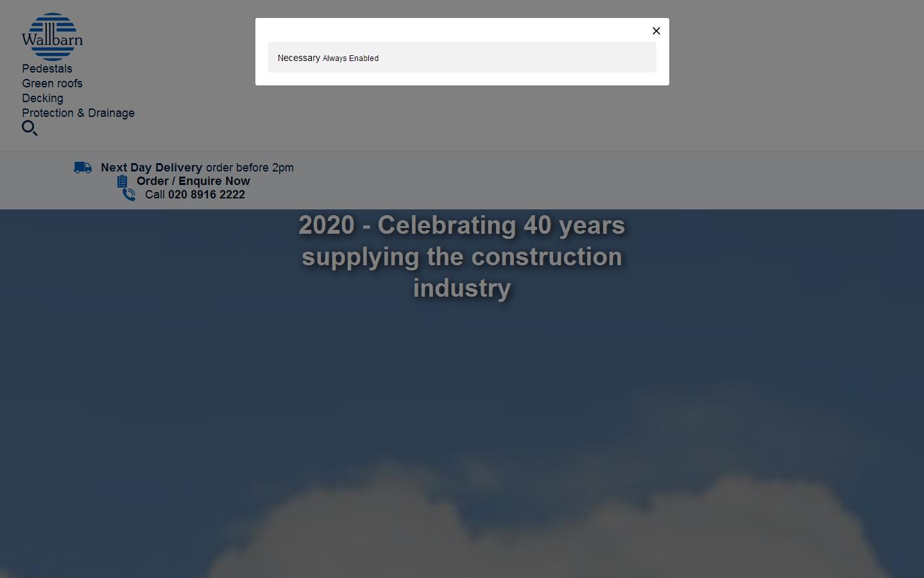Open Protection & Drainage menu item

(78, 113)
